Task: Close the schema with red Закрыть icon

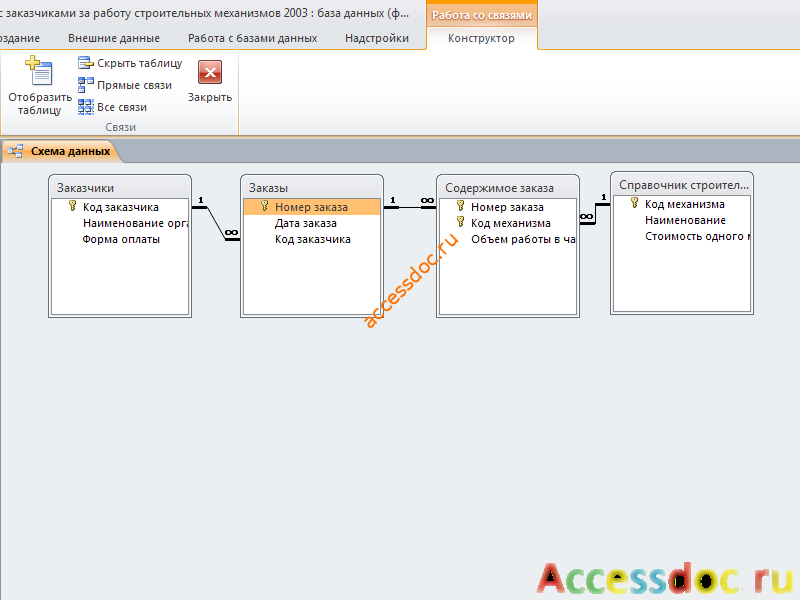Action: pyautogui.click(x=210, y=72)
